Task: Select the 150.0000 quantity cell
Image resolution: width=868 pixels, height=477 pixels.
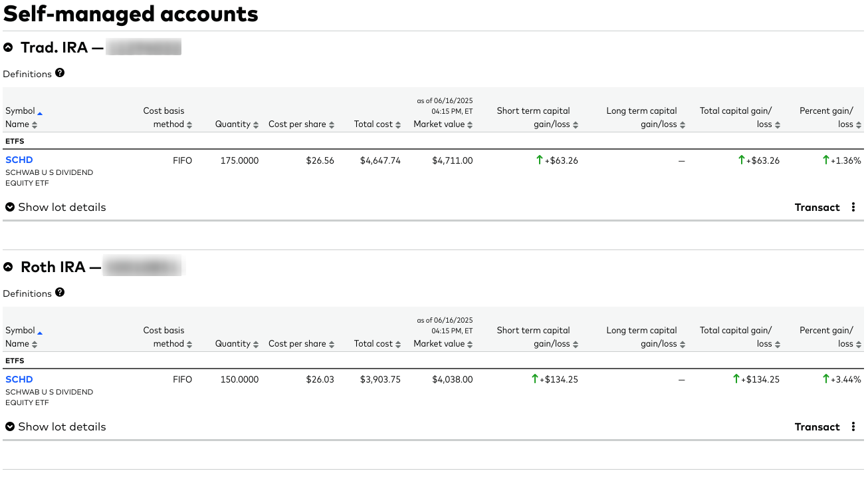Action: 240,380
